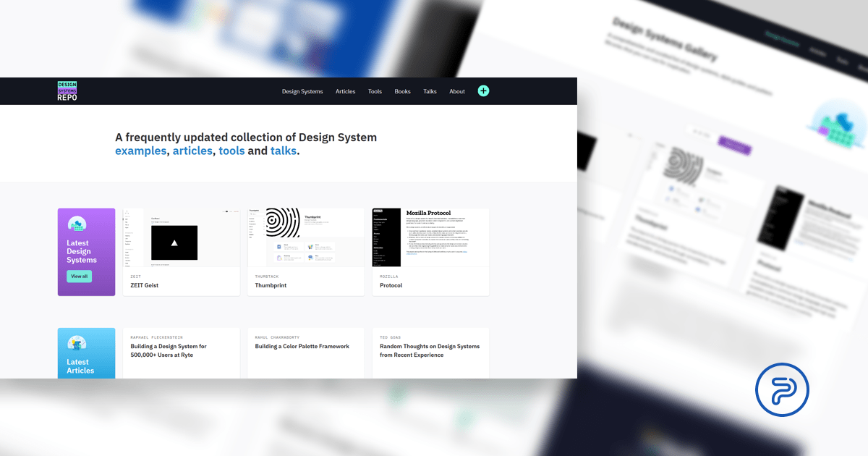The height and width of the screenshot is (456, 868).
Task: Click the Design Systems Repo logo
Action: pos(67,90)
